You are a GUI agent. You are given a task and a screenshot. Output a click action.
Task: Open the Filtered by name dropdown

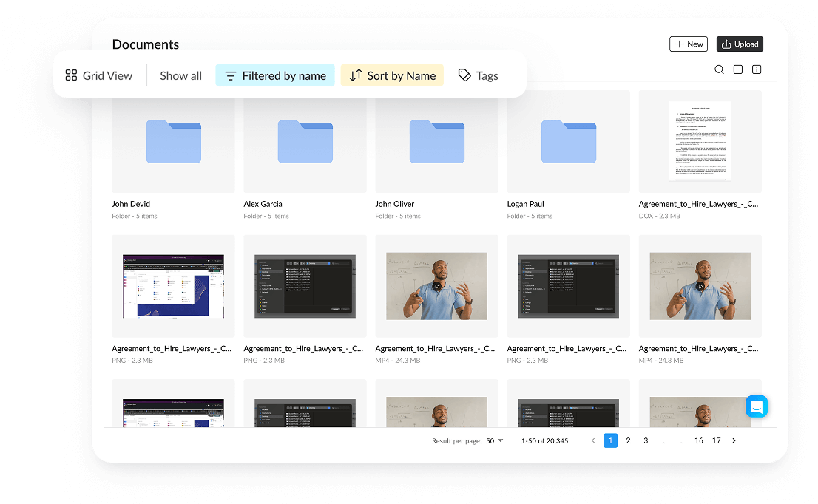pos(275,75)
